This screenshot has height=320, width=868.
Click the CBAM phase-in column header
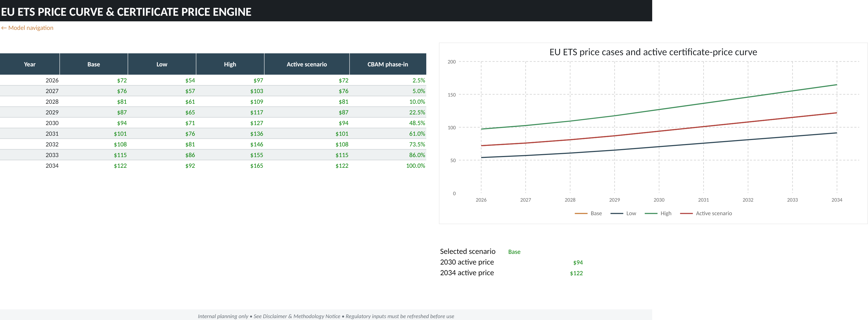click(x=388, y=64)
